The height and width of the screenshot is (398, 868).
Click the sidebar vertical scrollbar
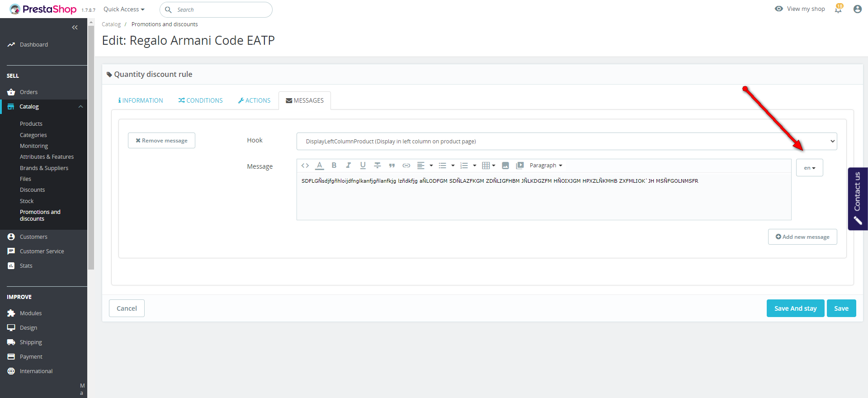click(x=91, y=147)
